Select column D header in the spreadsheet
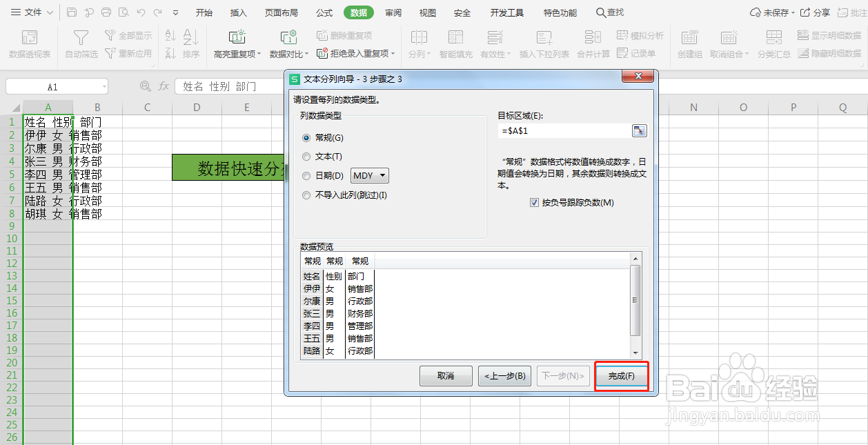This screenshot has height=445, width=868. 197,107
